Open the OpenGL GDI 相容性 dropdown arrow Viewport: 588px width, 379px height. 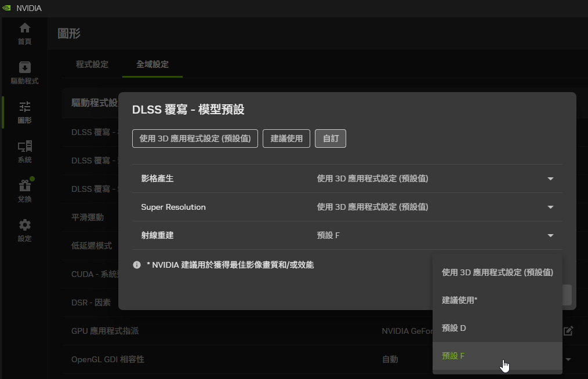[x=568, y=359]
